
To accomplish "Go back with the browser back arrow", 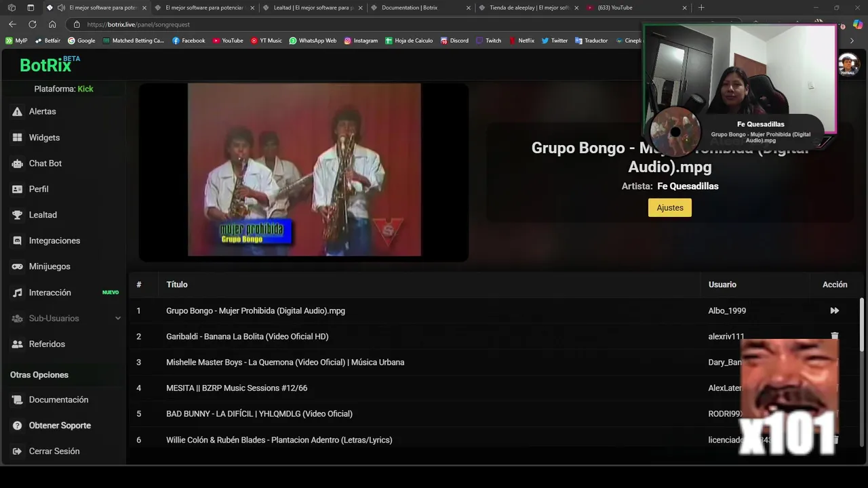I will coord(12,24).
